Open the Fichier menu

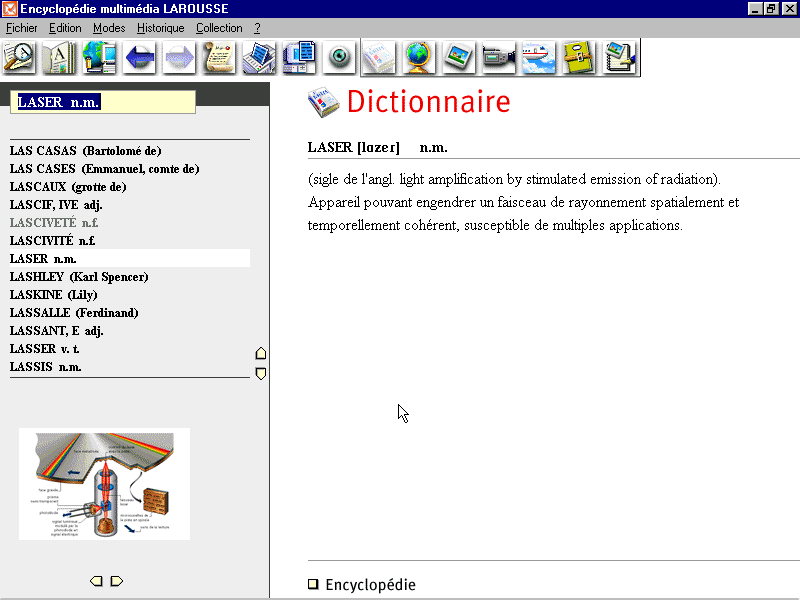21,28
